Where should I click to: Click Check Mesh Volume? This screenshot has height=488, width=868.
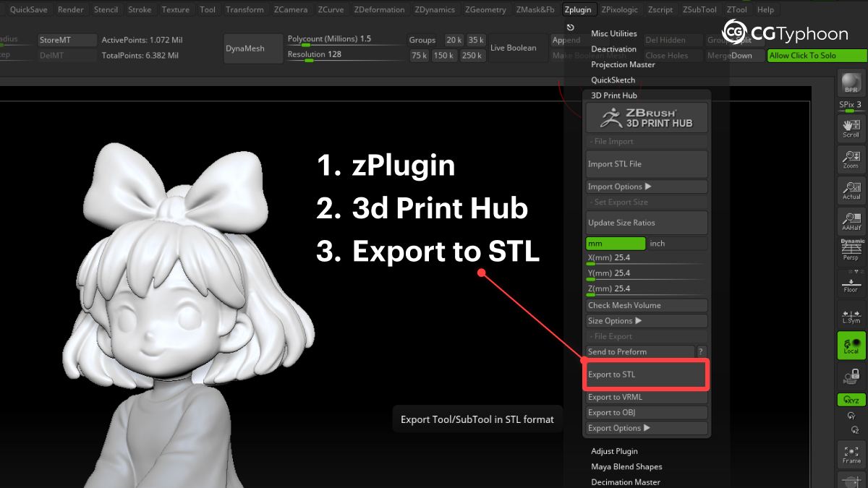[647, 305]
